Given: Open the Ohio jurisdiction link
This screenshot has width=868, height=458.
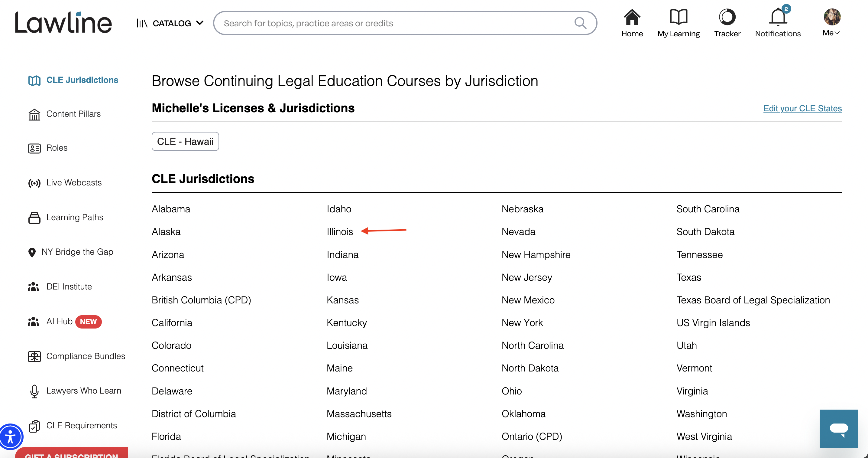Looking at the screenshot, I should [511, 391].
